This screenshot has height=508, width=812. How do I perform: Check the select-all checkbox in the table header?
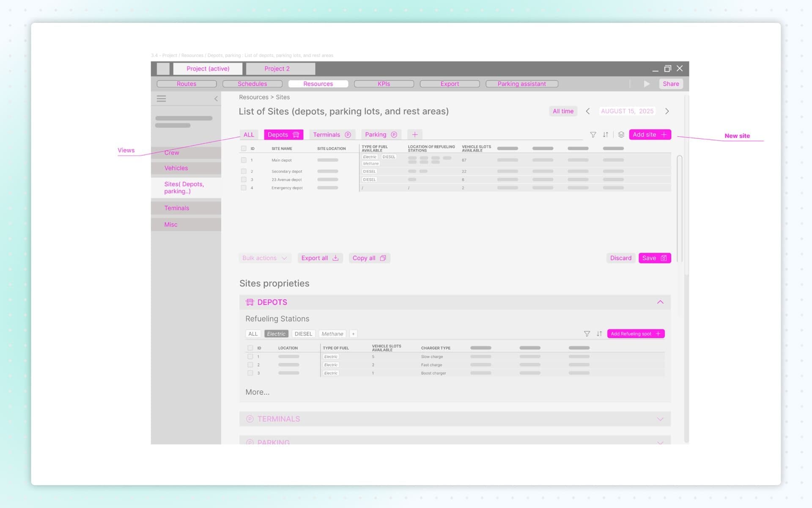(x=244, y=148)
